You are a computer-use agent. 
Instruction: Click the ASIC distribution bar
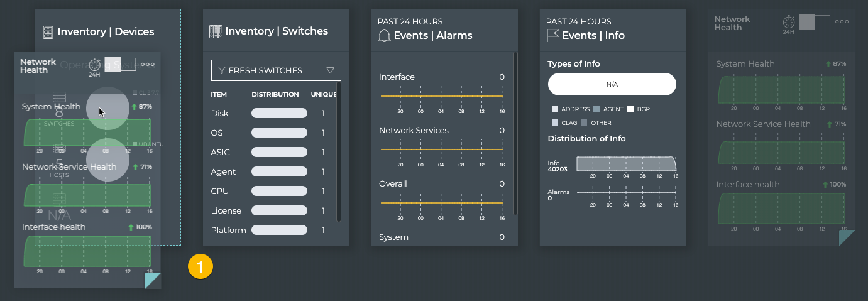click(x=279, y=153)
